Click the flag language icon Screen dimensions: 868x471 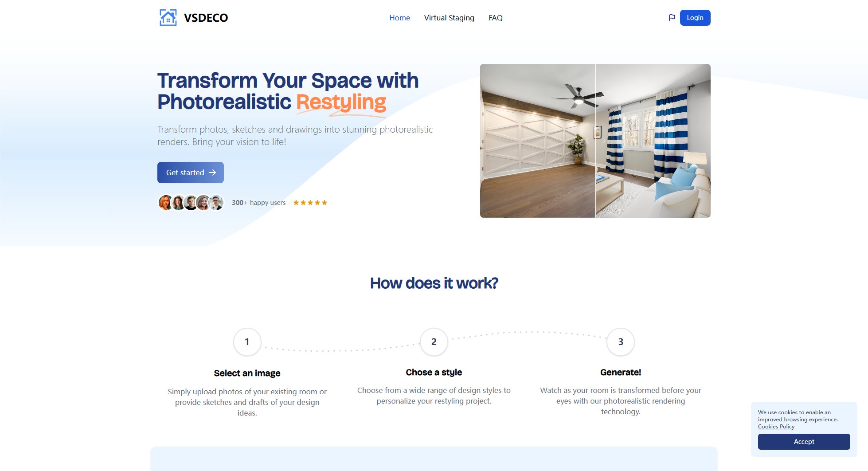[672, 18]
